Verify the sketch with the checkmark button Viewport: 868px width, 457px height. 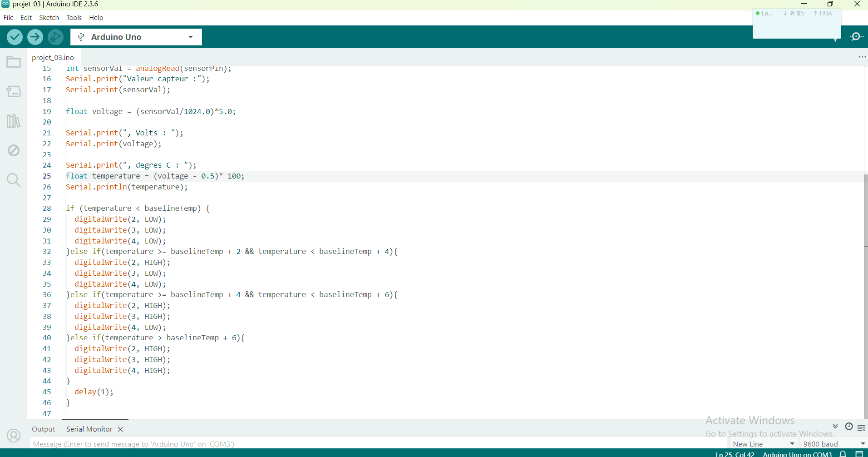coord(14,37)
